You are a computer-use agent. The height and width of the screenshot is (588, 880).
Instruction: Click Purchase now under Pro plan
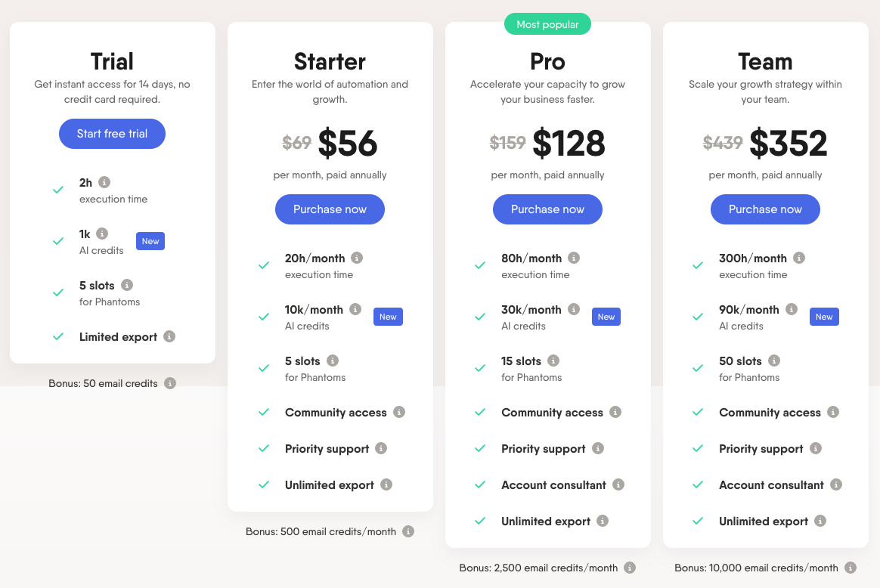[547, 209]
